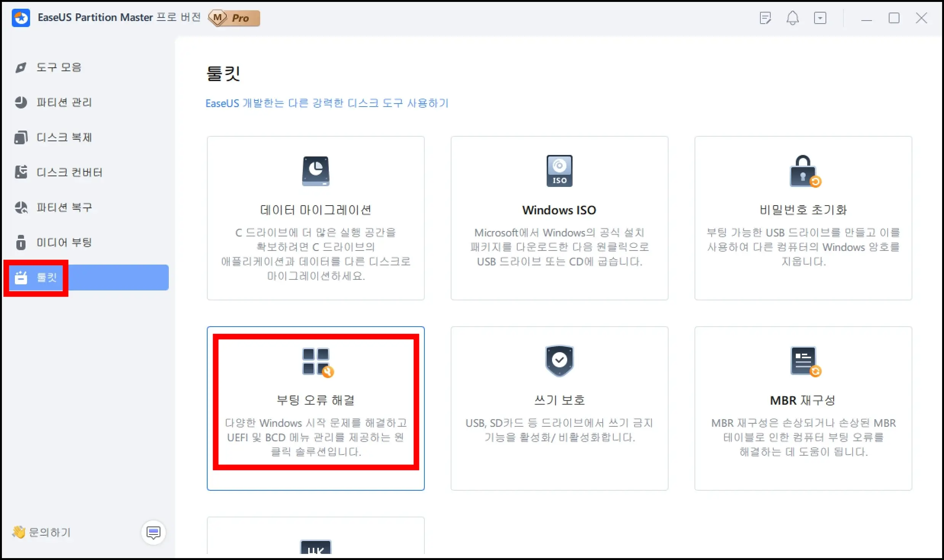The width and height of the screenshot is (944, 560).
Task: Click the pie icon beside 파티션 관리
Action: point(21,102)
